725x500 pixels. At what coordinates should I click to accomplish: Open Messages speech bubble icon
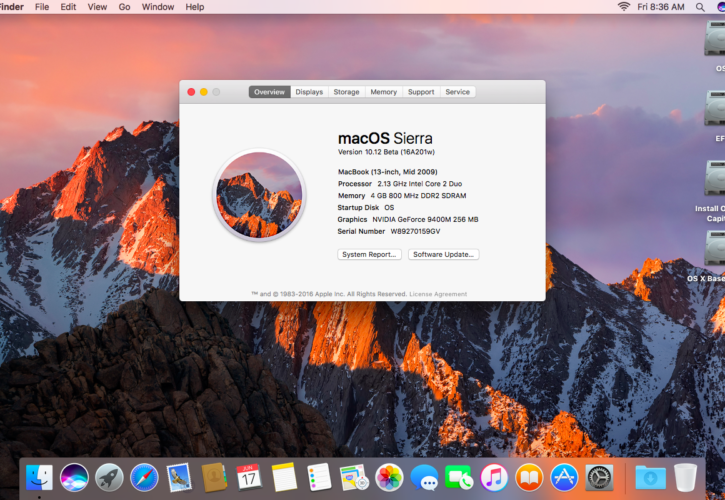pos(424,477)
